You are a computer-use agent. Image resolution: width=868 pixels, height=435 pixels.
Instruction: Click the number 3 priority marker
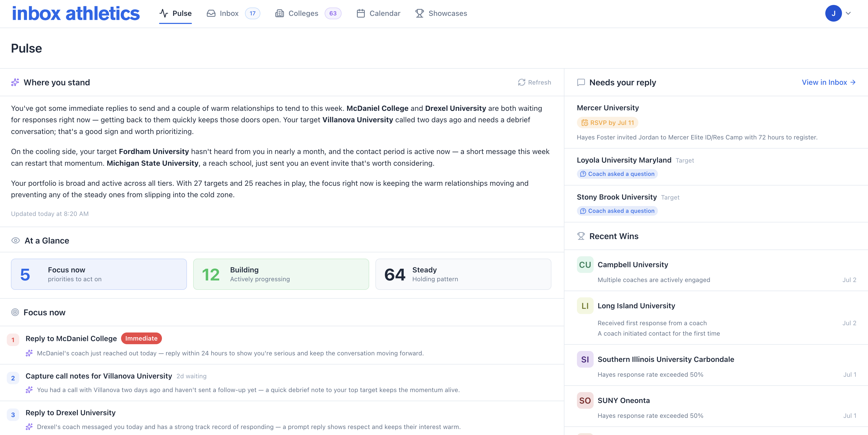[13, 414]
